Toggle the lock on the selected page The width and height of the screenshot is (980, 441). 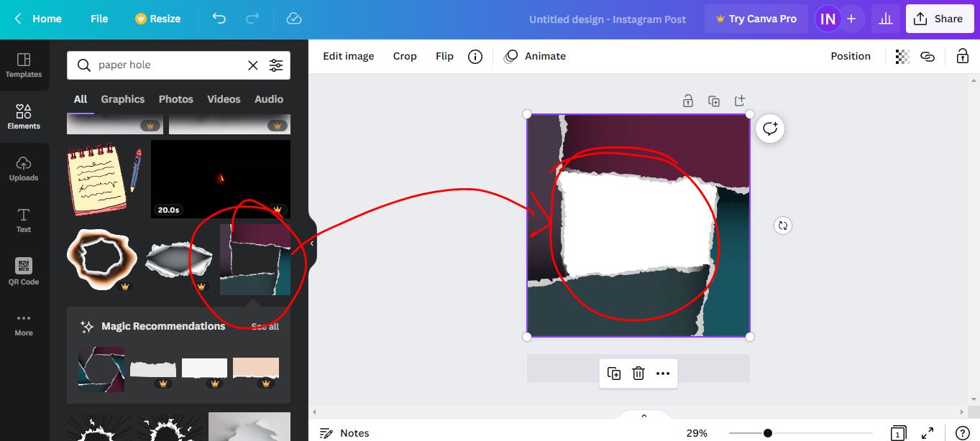pyautogui.click(x=687, y=101)
